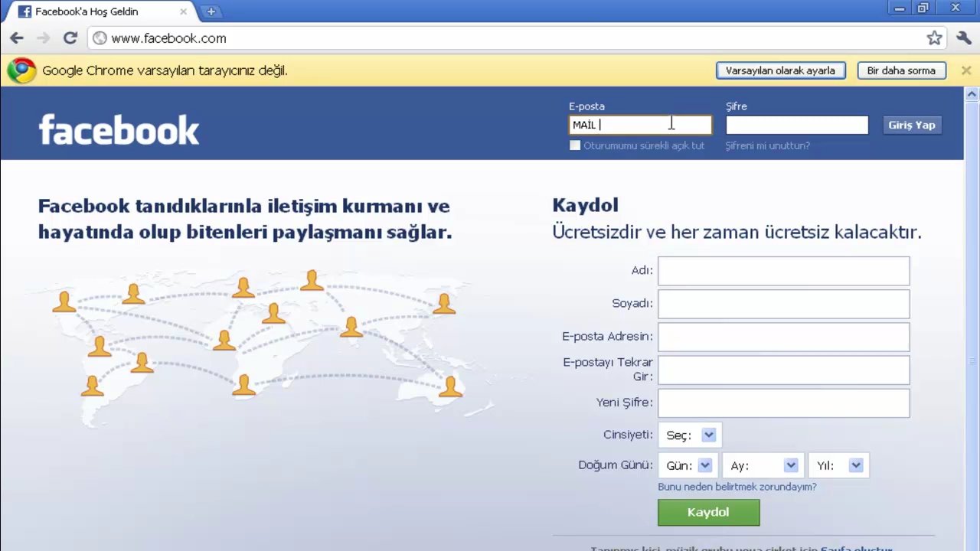Click the green Kaydol button
This screenshot has height=551, width=980.
(708, 513)
